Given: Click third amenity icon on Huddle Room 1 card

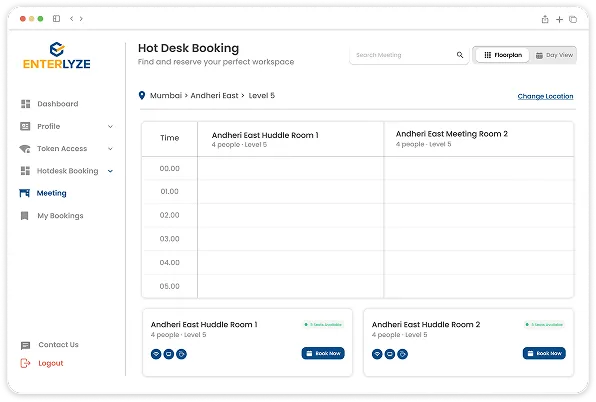Looking at the screenshot, I should [182, 354].
